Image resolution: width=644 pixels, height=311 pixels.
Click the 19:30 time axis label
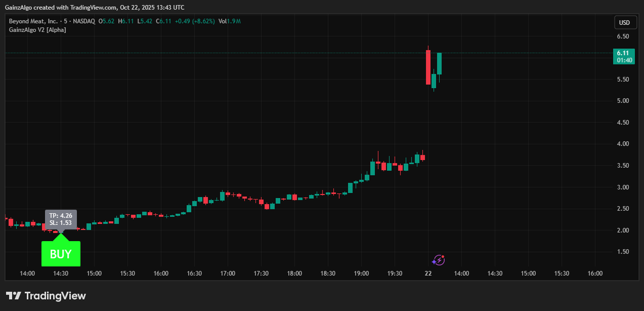[x=394, y=273]
